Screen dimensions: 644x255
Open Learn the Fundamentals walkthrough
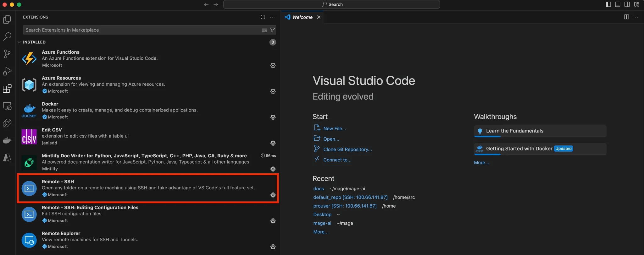[540, 131]
